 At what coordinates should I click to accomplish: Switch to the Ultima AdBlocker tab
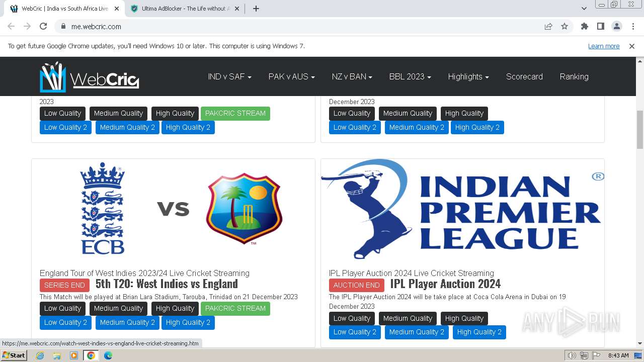(x=185, y=9)
